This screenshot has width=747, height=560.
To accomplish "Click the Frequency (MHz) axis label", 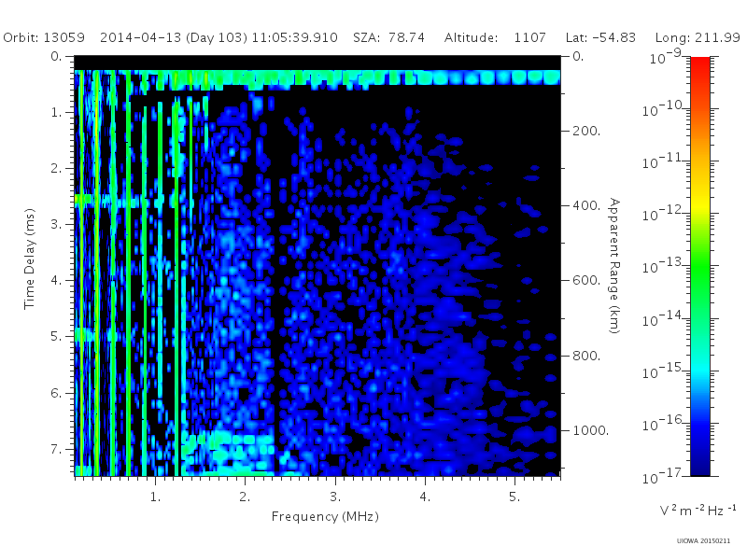I will pos(325,517).
